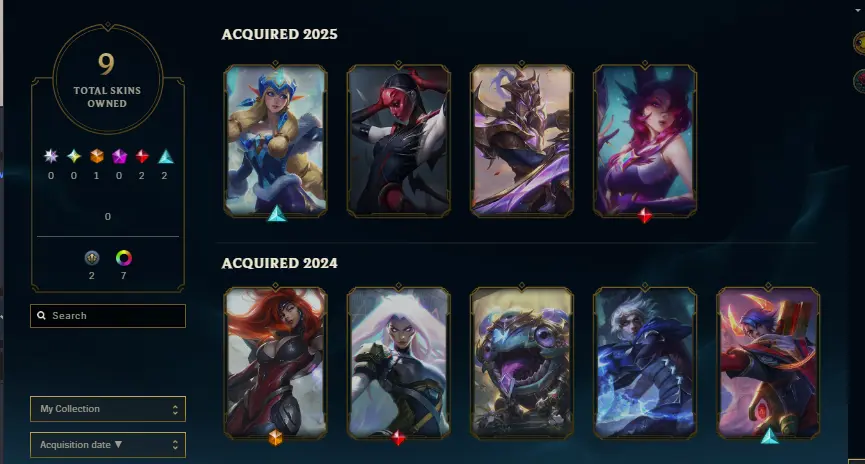Select the teal triangle Epic gem icon
The width and height of the screenshot is (865, 464).
pyautogui.click(x=165, y=157)
